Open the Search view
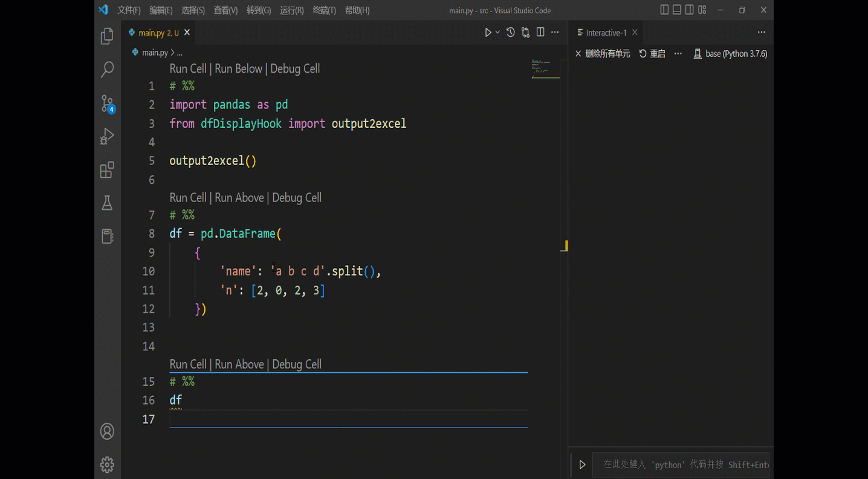Screen dimensions: 868x479 pyautogui.click(x=107, y=70)
